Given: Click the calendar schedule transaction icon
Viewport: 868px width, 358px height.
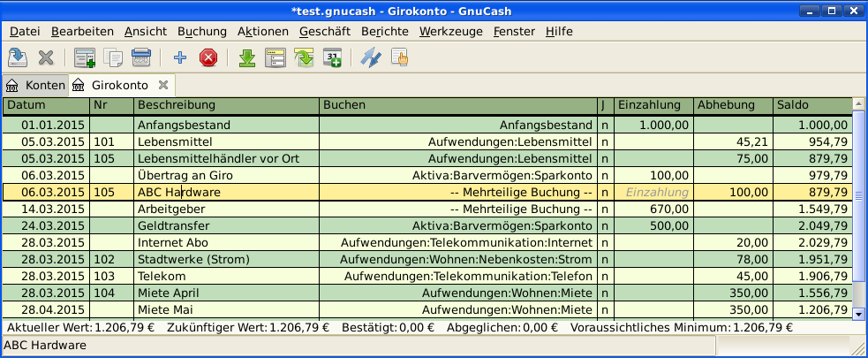Looking at the screenshot, I should (332, 58).
